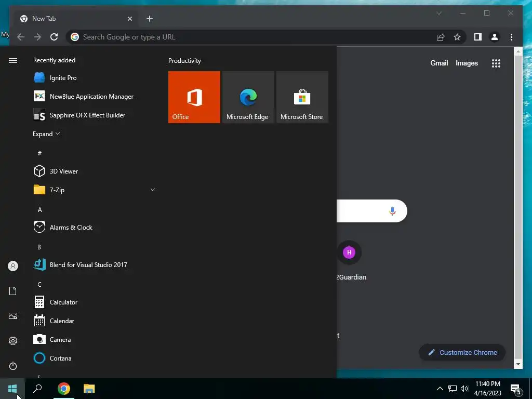Viewport: 532px width, 399px height.
Task: Open Google apps grid
Action: click(496, 63)
